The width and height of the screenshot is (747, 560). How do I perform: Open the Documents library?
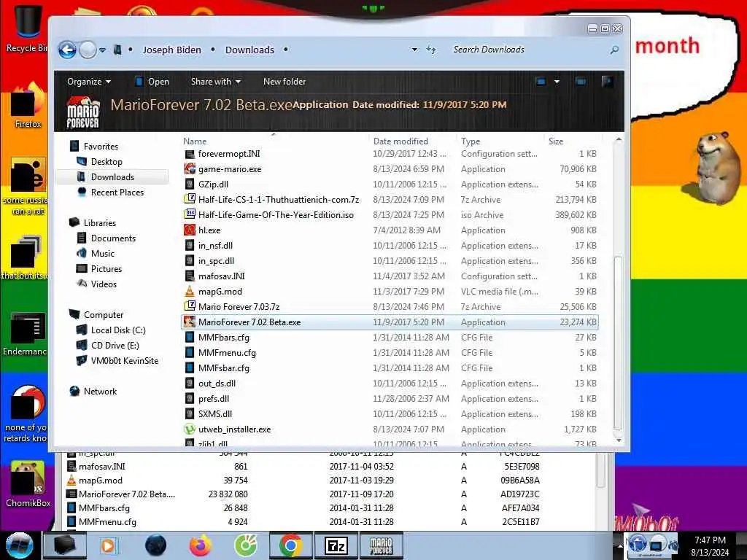coord(113,238)
